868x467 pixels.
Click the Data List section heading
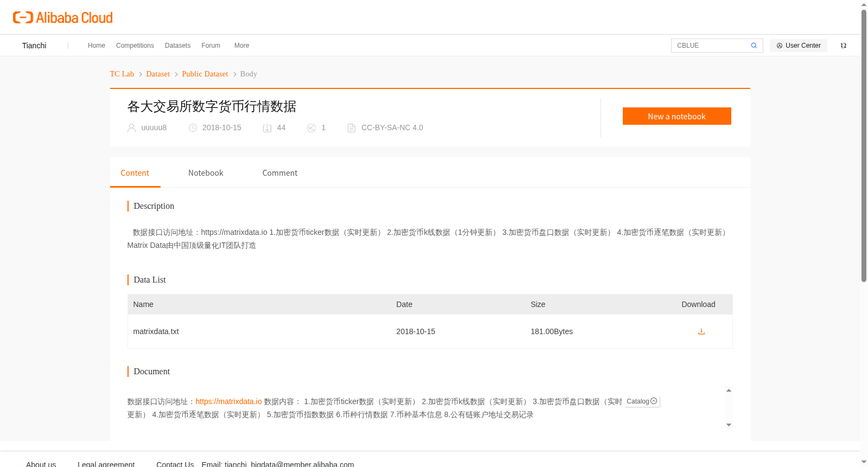point(150,280)
